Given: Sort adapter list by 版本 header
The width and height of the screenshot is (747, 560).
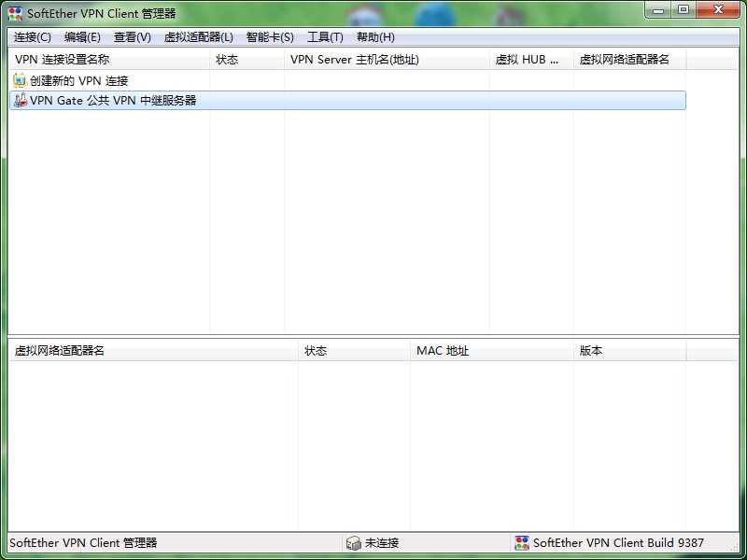Looking at the screenshot, I should (629, 351).
